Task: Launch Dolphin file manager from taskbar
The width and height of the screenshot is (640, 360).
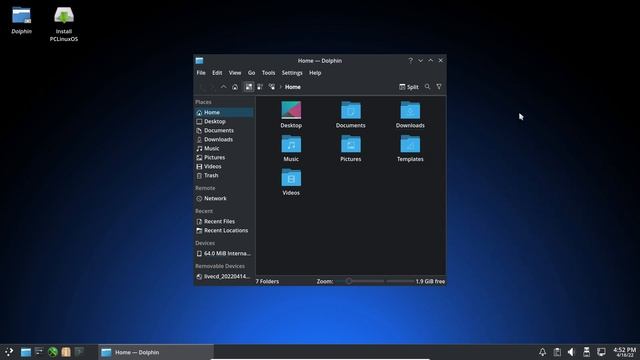Action: (x=26, y=352)
